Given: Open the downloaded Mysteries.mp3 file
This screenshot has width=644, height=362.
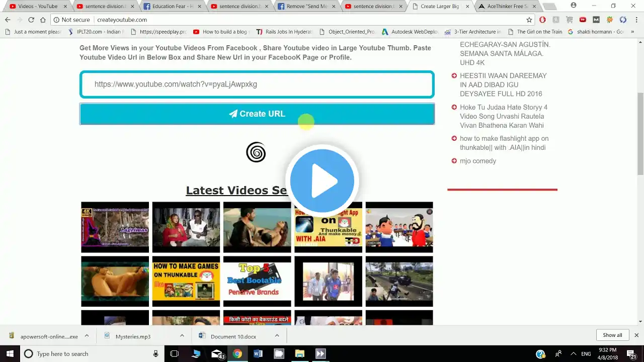Looking at the screenshot, I should point(133,336).
